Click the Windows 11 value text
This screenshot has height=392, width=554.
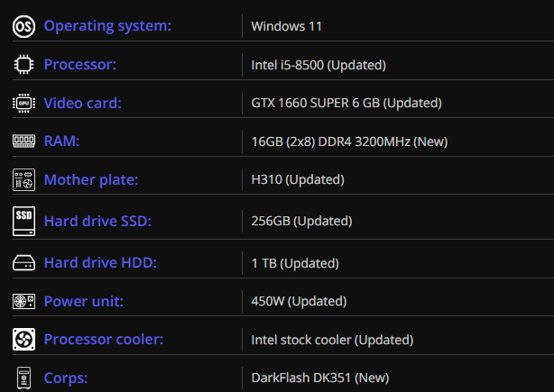click(x=286, y=26)
